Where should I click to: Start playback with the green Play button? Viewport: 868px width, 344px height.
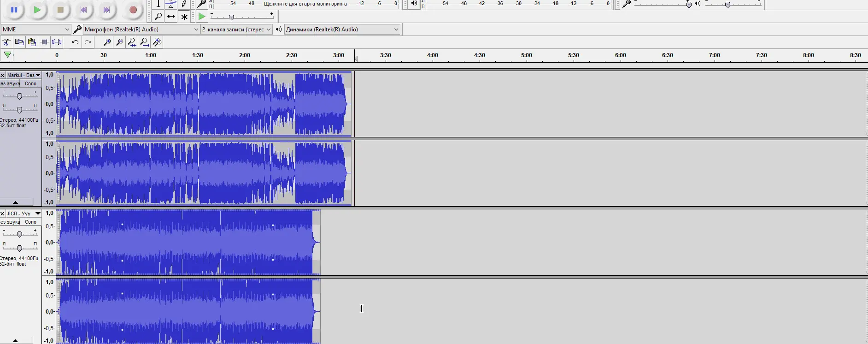pyautogui.click(x=37, y=10)
